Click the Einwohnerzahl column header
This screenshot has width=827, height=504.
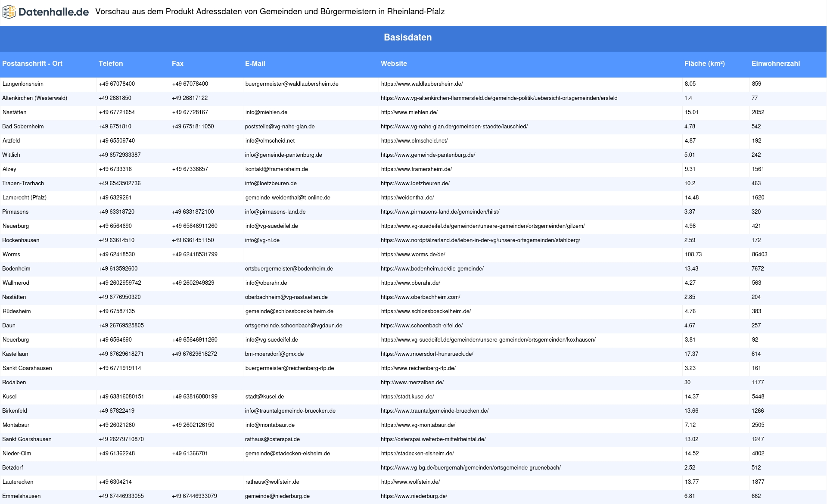coord(775,63)
